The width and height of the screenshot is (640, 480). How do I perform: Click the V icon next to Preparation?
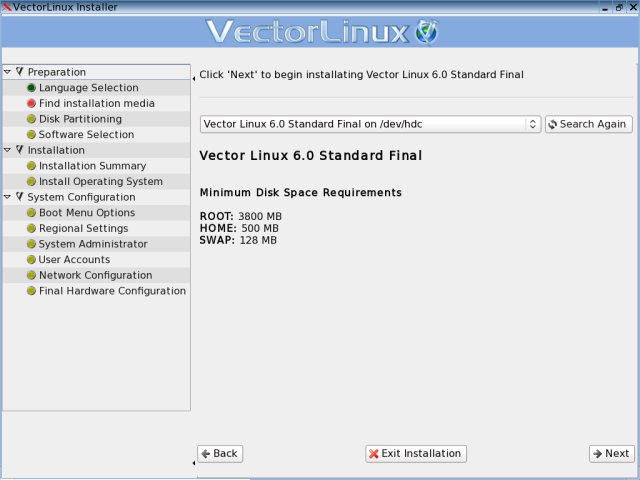20,72
